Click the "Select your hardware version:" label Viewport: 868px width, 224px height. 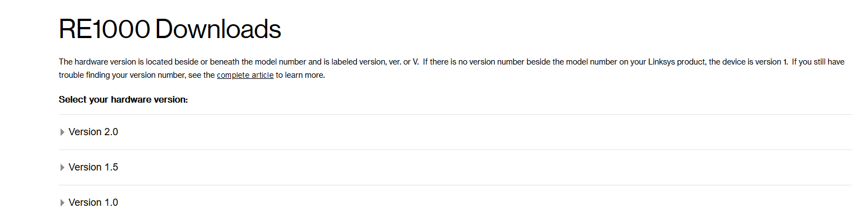(x=123, y=100)
